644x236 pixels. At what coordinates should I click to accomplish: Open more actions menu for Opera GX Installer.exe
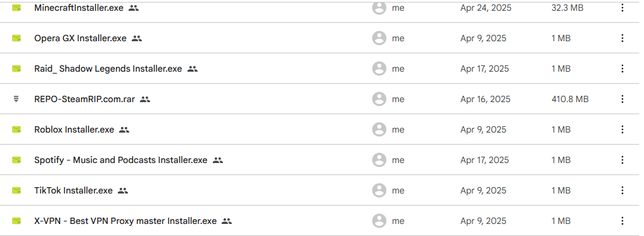(622, 38)
